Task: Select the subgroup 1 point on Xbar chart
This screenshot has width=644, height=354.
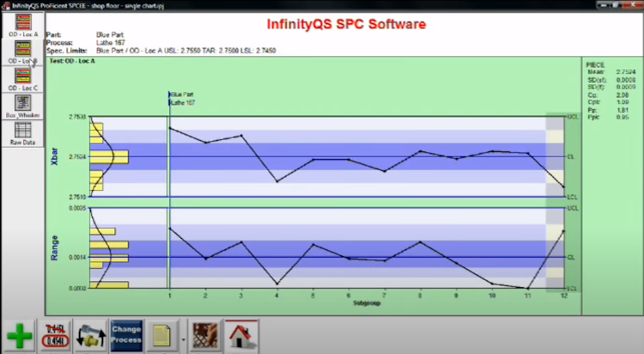Action: point(170,128)
